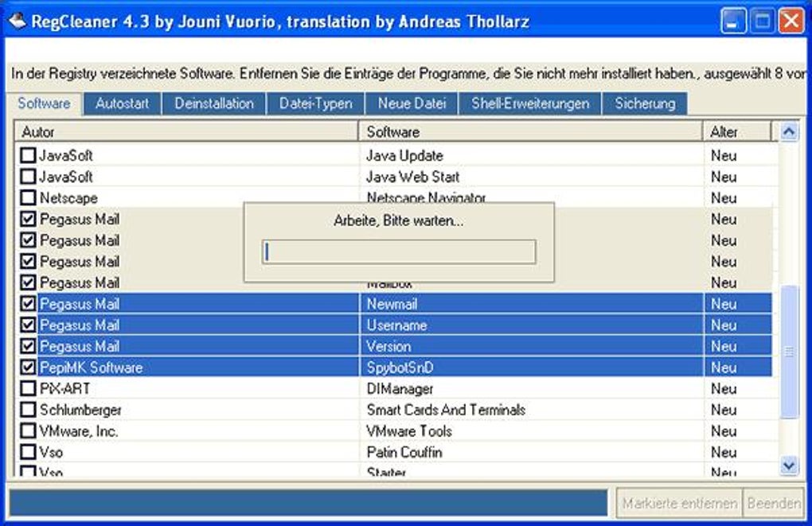Click the PepiMK Software author name
Screen dimensions: 812x526
[91, 368]
